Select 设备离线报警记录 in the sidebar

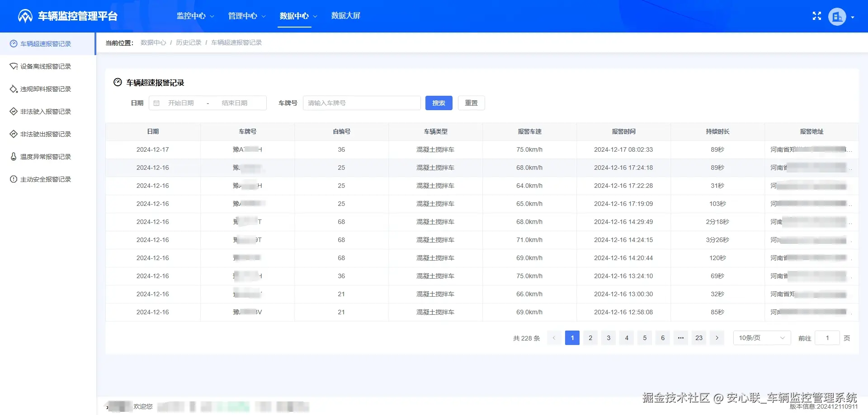coord(44,66)
